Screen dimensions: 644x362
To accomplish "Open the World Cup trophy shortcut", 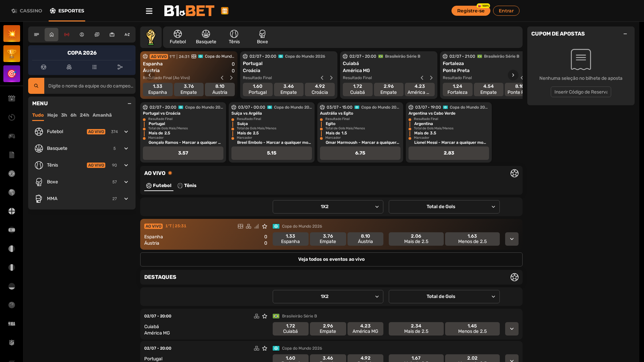I will pos(151,37).
